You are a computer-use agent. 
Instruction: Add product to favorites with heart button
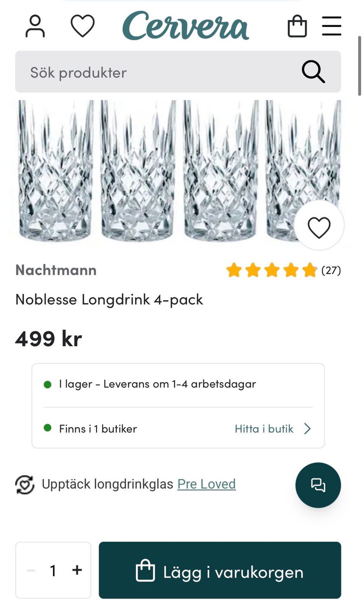pos(319,227)
